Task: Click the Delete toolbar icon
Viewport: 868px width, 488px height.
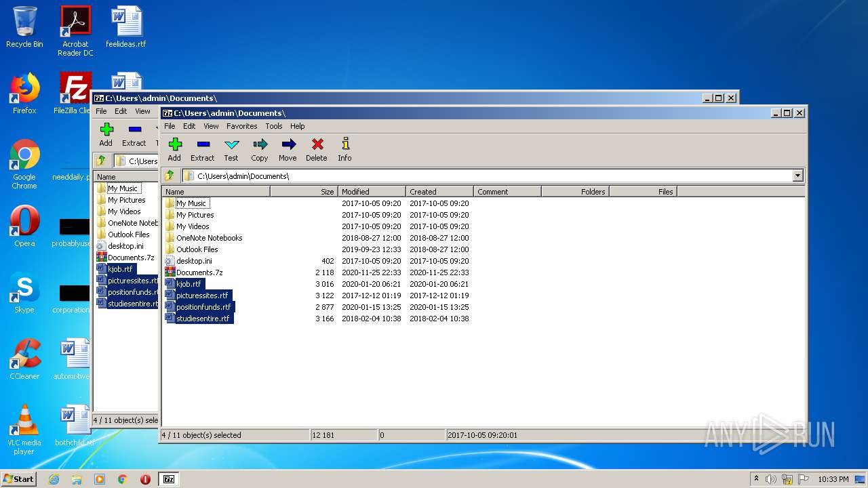Action: pos(317,150)
